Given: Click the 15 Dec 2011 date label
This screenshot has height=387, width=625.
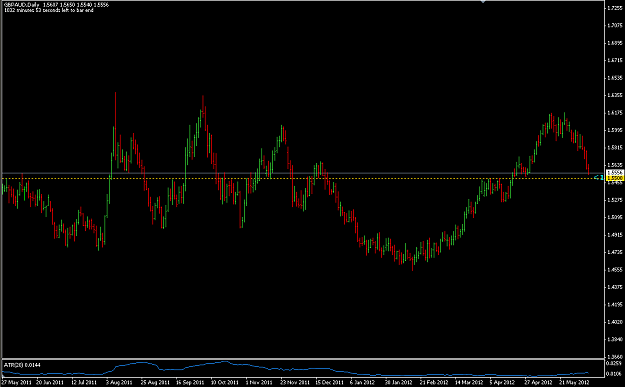Looking at the screenshot, I should [x=329, y=382].
